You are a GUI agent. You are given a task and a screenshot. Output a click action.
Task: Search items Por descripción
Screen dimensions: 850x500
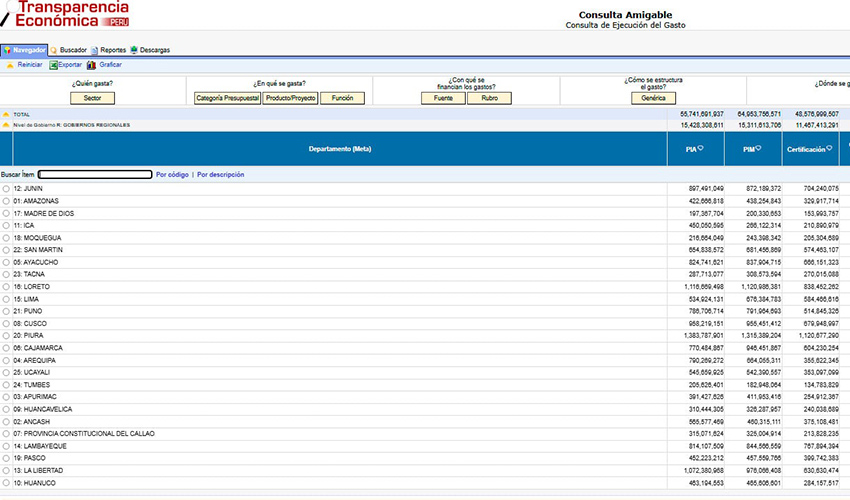tap(220, 175)
